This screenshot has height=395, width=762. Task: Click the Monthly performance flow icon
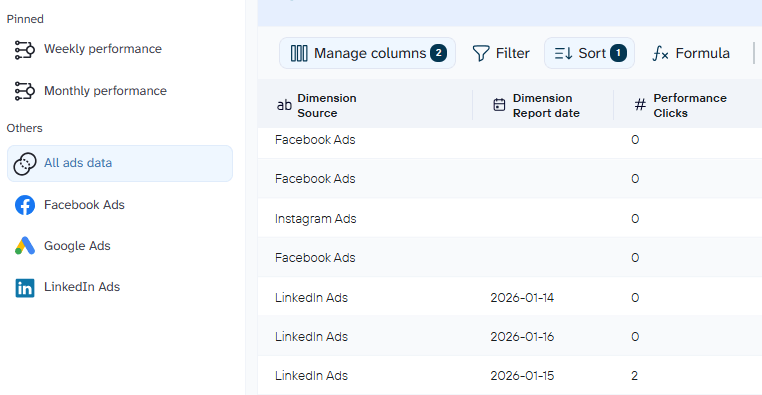tap(24, 91)
